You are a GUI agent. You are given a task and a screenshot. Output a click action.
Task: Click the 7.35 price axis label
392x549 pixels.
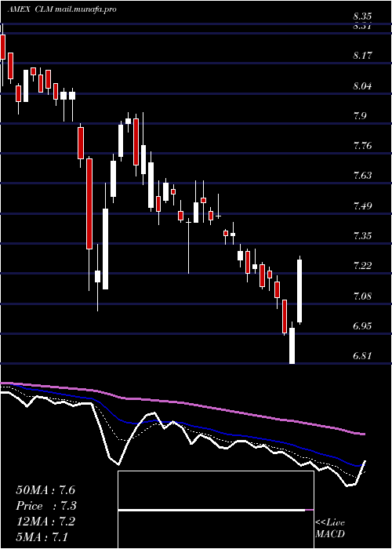click(362, 235)
